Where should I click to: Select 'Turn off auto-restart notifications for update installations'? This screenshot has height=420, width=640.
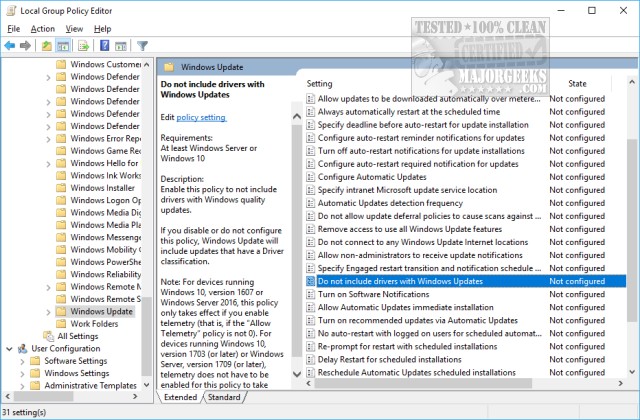421,151
